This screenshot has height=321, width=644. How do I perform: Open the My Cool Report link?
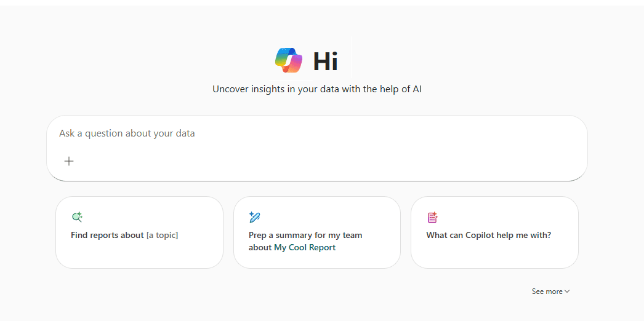(x=305, y=248)
